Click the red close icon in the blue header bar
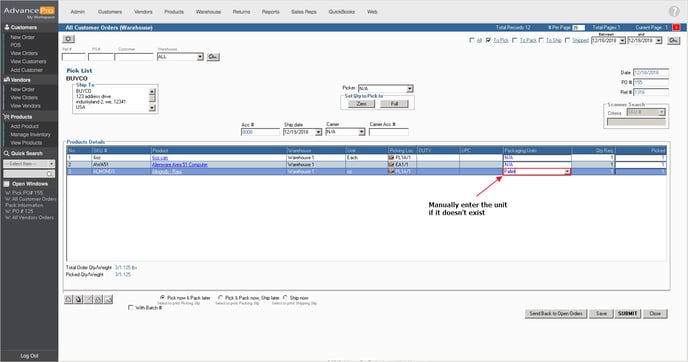Screen dimensions: 688x362 pos(676,27)
